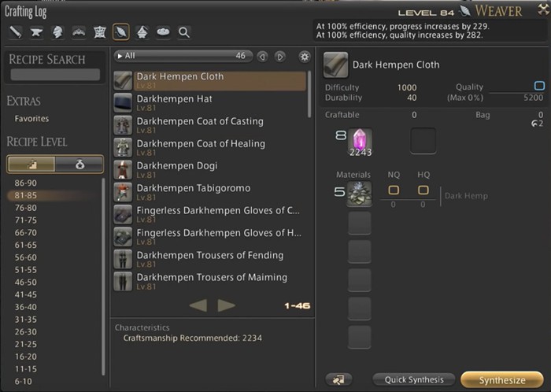Select Darkhempen Tabigoromo recipe name

point(194,188)
